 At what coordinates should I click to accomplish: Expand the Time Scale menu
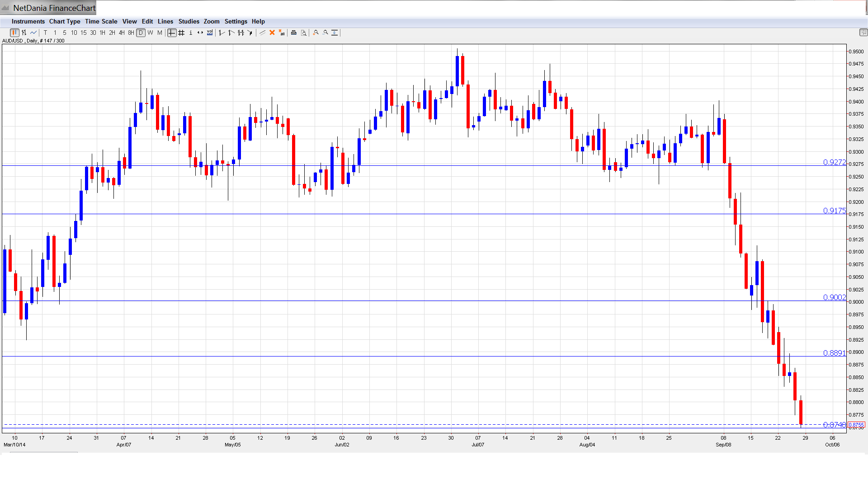tap(101, 21)
